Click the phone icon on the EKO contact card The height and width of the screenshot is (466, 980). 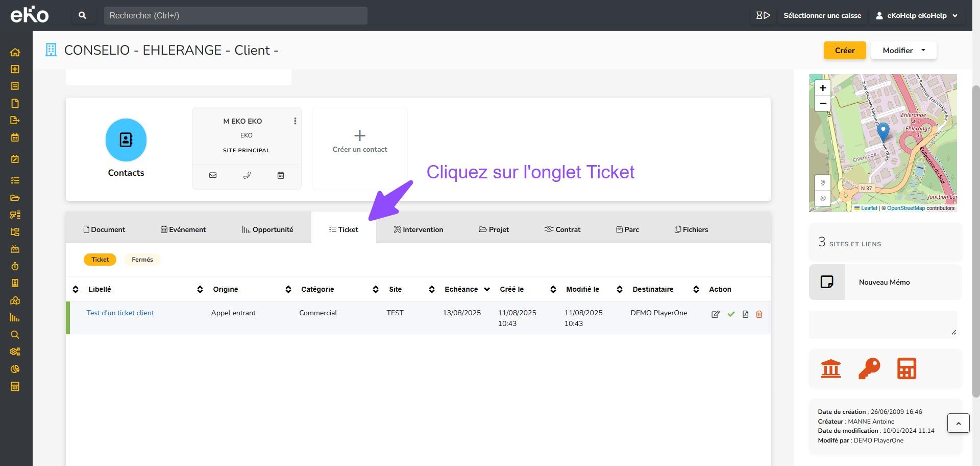(x=247, y=175)
